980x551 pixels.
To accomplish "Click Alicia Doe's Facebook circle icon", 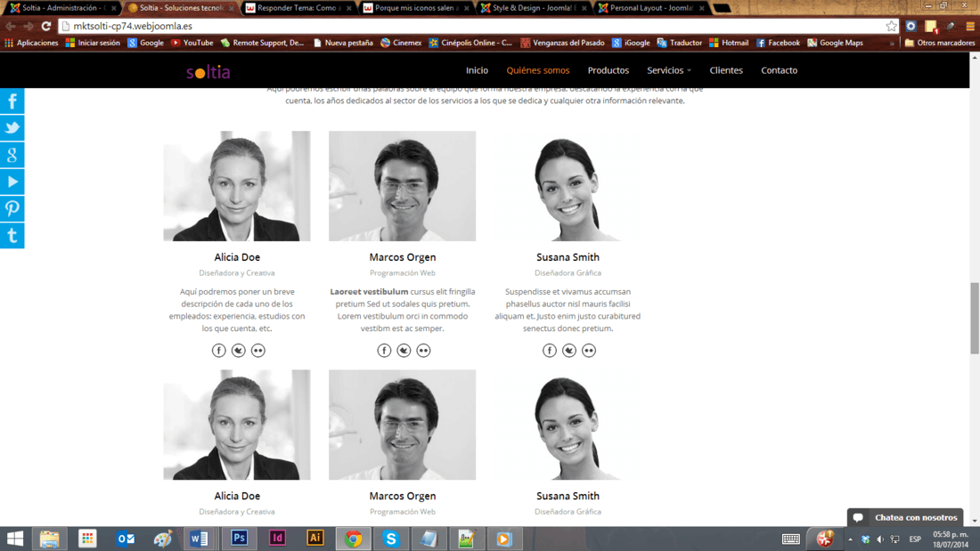I will (219, 351).
